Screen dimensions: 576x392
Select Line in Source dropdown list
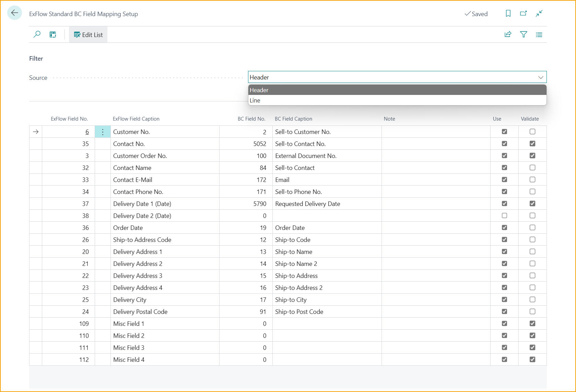255,100
